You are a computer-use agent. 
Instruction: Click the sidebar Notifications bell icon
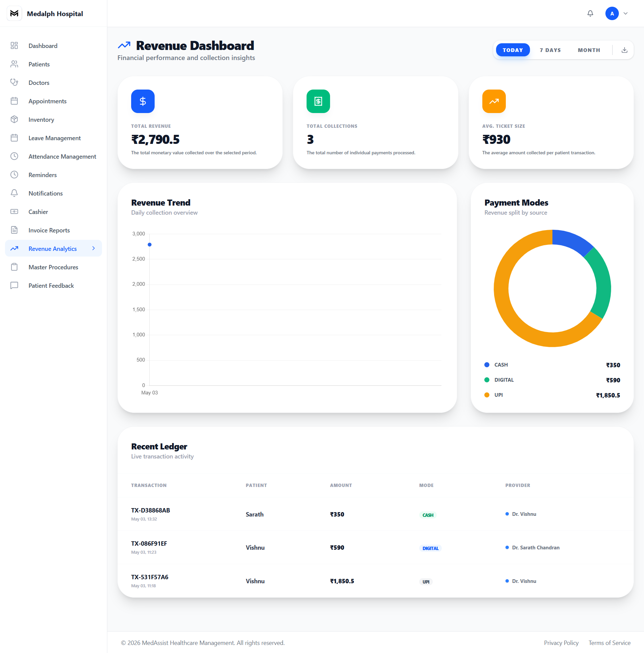pyautogui.click(x=14, y=193)
